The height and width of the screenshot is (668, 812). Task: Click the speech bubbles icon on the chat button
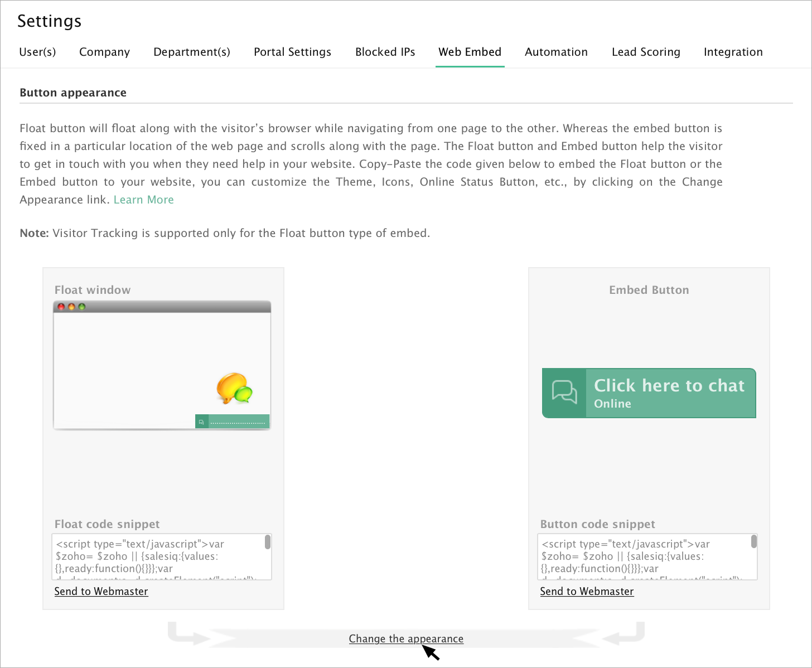(564, 392)
